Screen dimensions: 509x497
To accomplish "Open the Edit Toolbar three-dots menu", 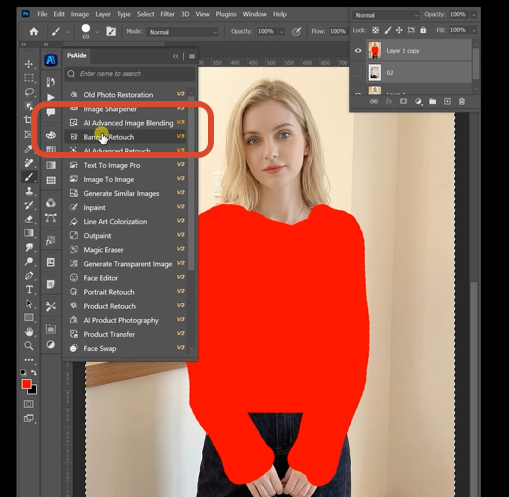I will coord(29,360).
